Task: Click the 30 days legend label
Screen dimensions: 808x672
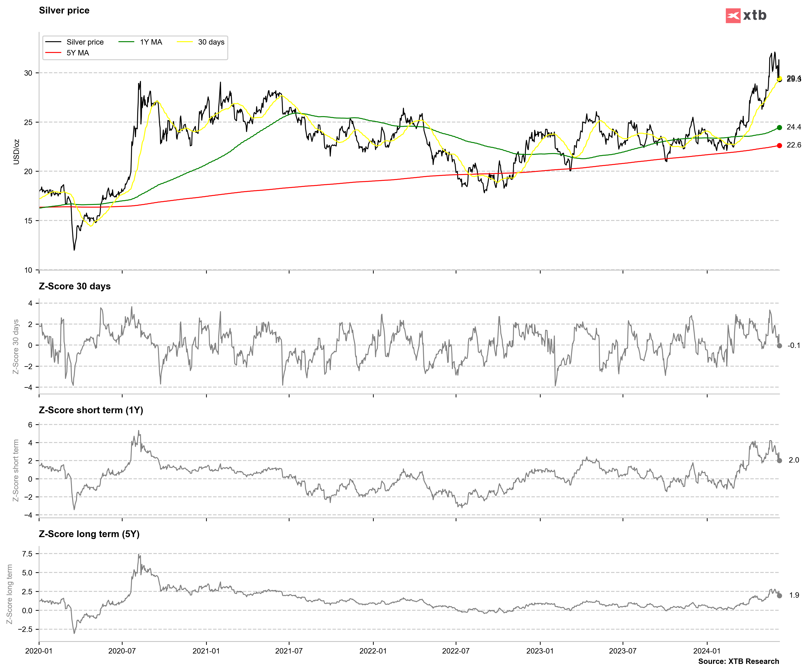Action: click(211, 42)
